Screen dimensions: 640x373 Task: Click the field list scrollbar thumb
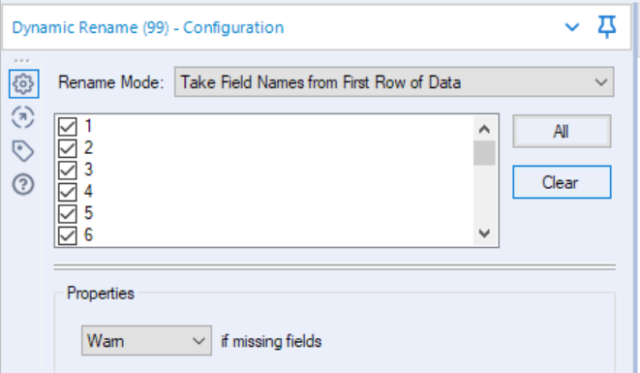pyautogui.click(x=484, y=153)
